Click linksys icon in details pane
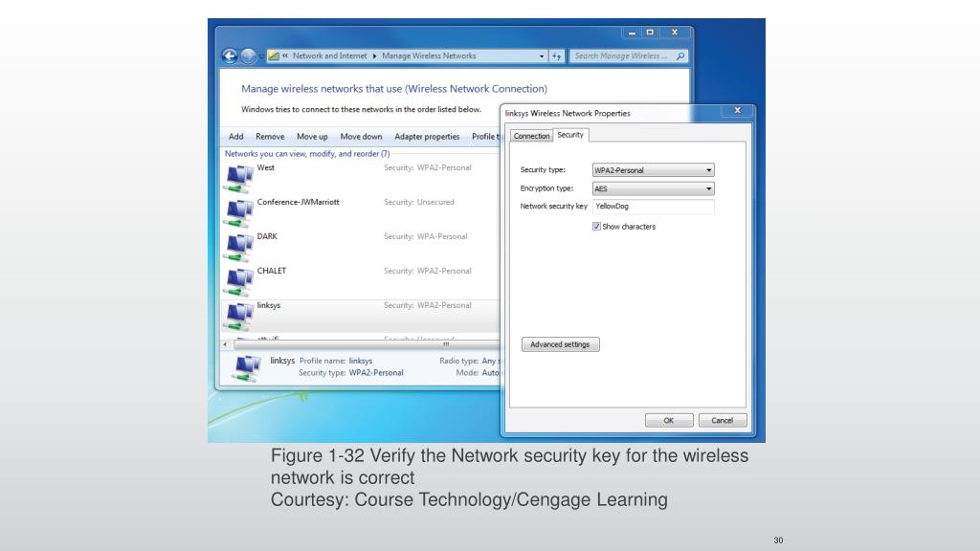Image resolution: width=980 pixels, height=551 pixels. (x=246, y=367)
